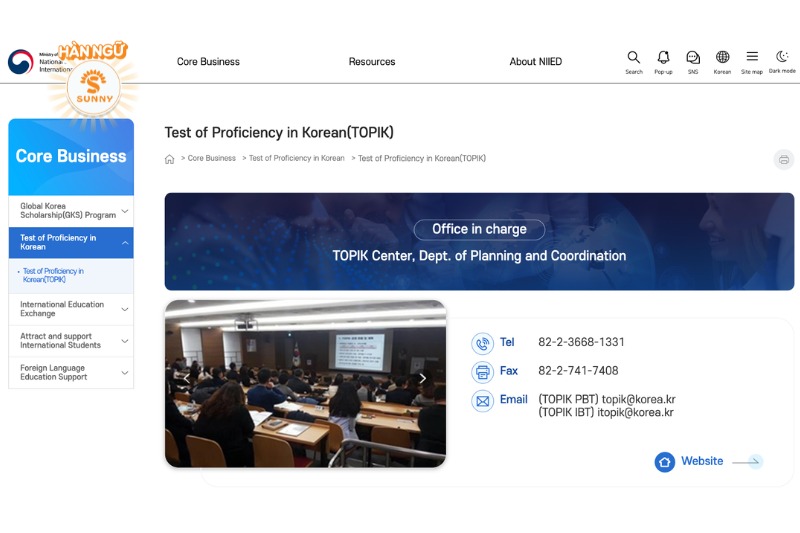Click Core Business breadcrumb link
This screenshot has height=533, width=800.
click(212, 158)
